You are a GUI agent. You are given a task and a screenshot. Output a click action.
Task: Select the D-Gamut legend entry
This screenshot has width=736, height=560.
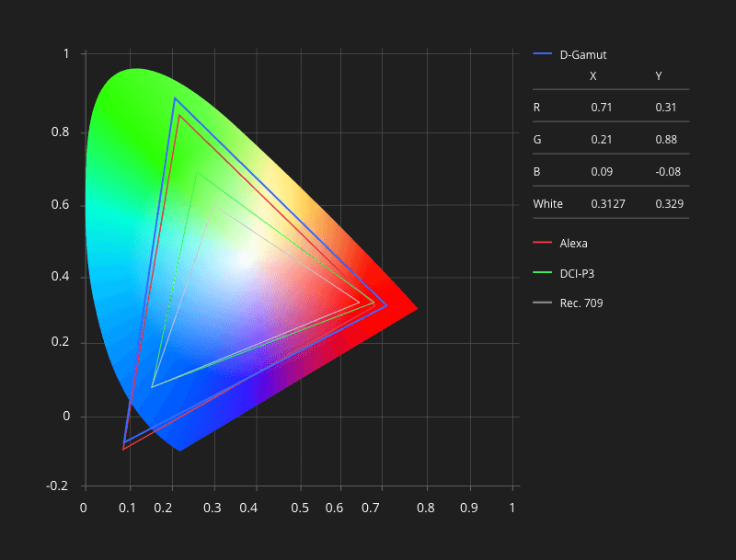tap(569, 55)
